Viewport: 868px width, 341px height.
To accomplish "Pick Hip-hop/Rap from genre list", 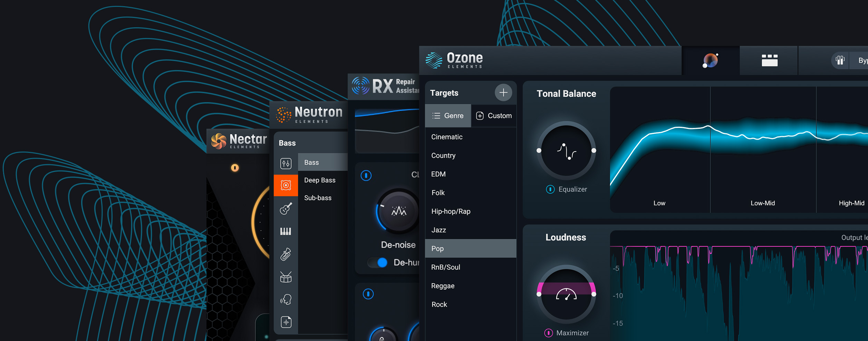I will click(x=471, y=212).
